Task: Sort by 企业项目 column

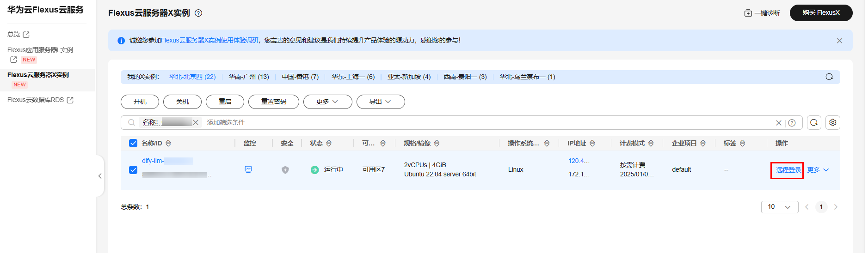Action: pyautogui.click(x=703, y=143)
